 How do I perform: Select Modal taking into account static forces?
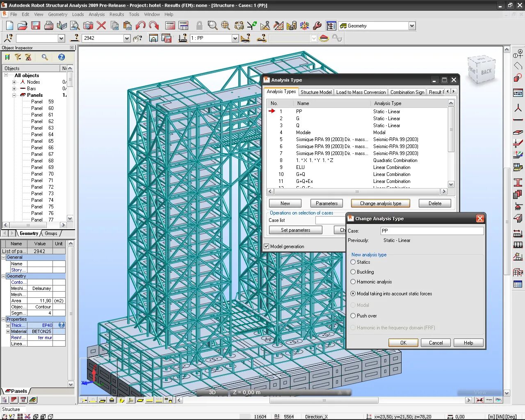(x=353, y=294)
